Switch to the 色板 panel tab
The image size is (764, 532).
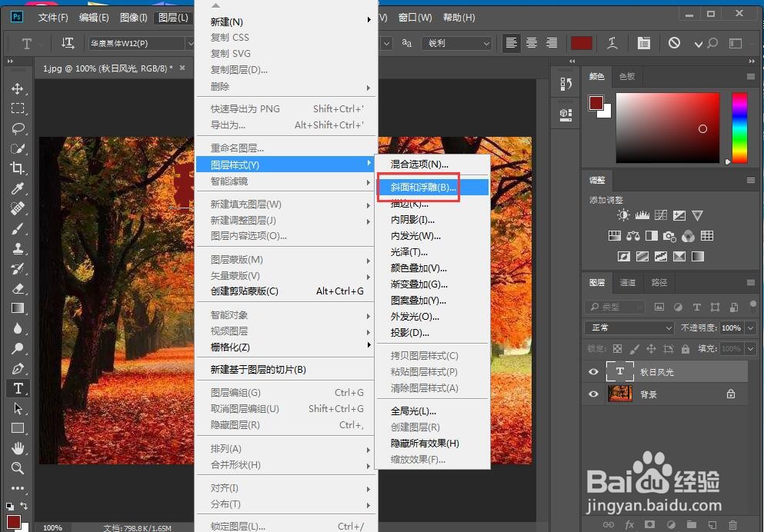[x=626, y=76]
